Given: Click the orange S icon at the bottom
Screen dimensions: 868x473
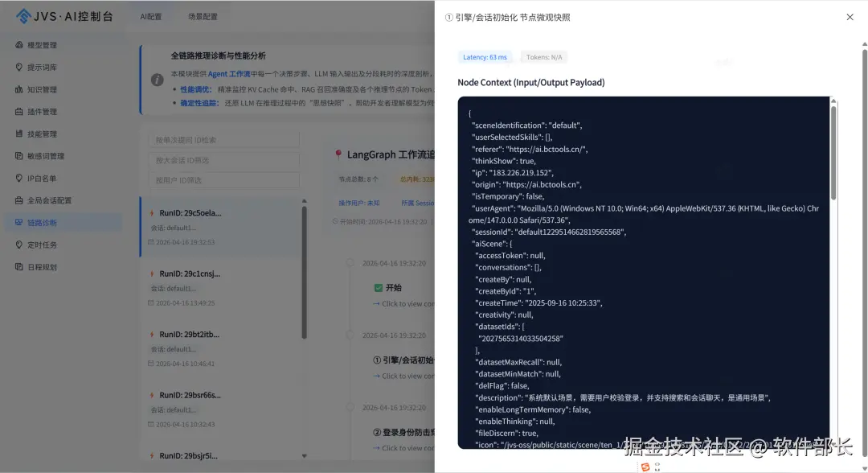Looking at the screenshot, I should tap(645, 467).
